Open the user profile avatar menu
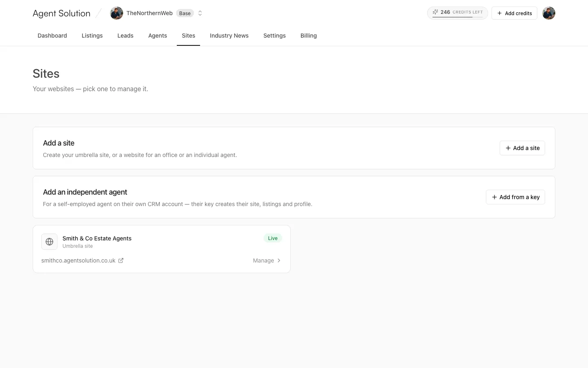The width and height of the screenshot is (588, 368). 549,13
